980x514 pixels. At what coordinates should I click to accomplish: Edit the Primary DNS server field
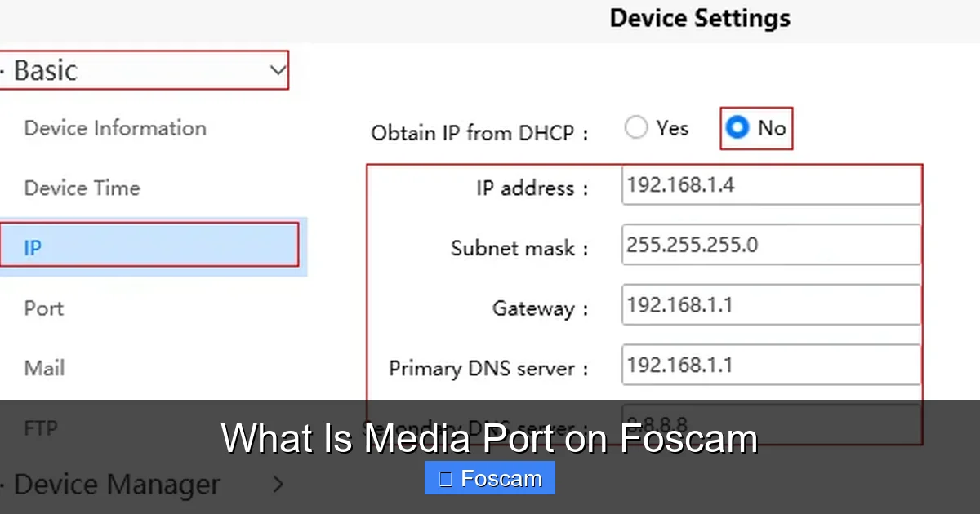[770, 364]
